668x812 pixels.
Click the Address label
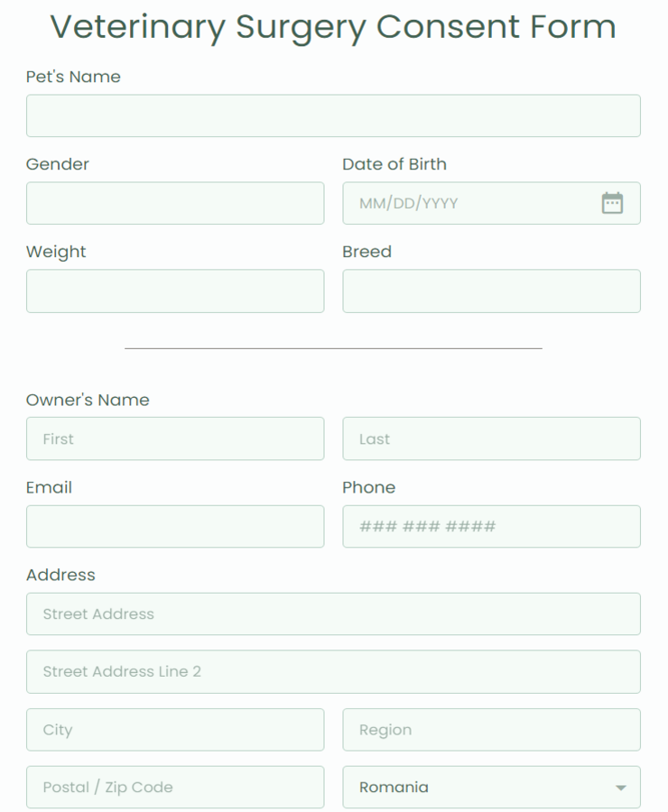60,575
